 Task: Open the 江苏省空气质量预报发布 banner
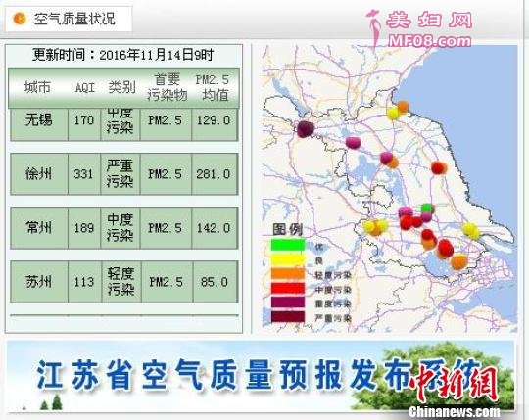(261, 376)
